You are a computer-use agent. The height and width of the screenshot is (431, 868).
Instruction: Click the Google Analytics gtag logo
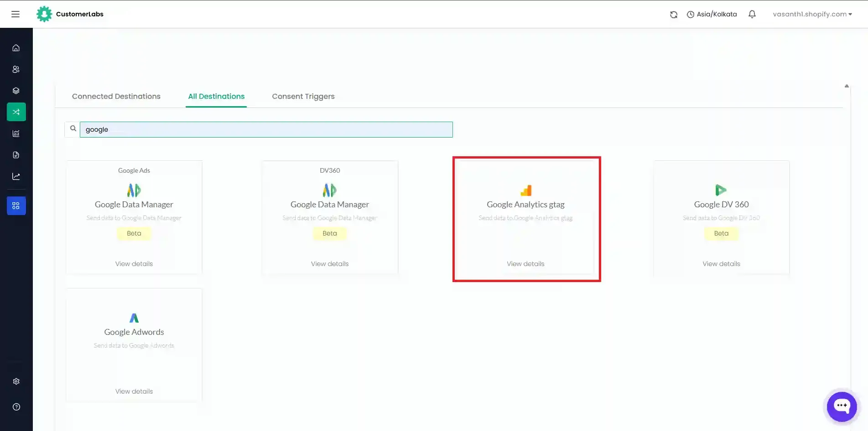[526, 190]
